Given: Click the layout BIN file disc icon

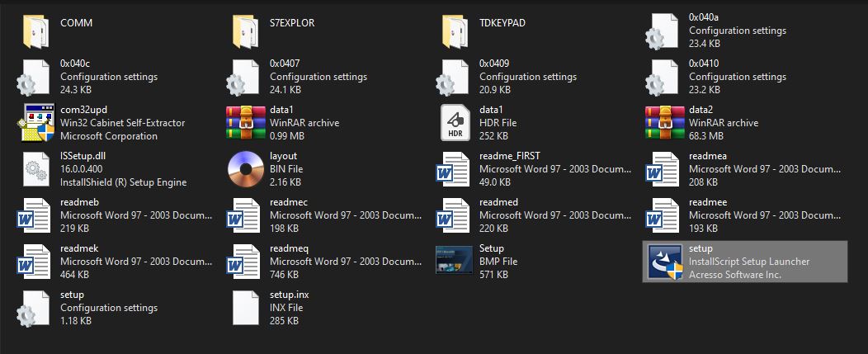Looking at the screenshot, I should tap(244, 169).
